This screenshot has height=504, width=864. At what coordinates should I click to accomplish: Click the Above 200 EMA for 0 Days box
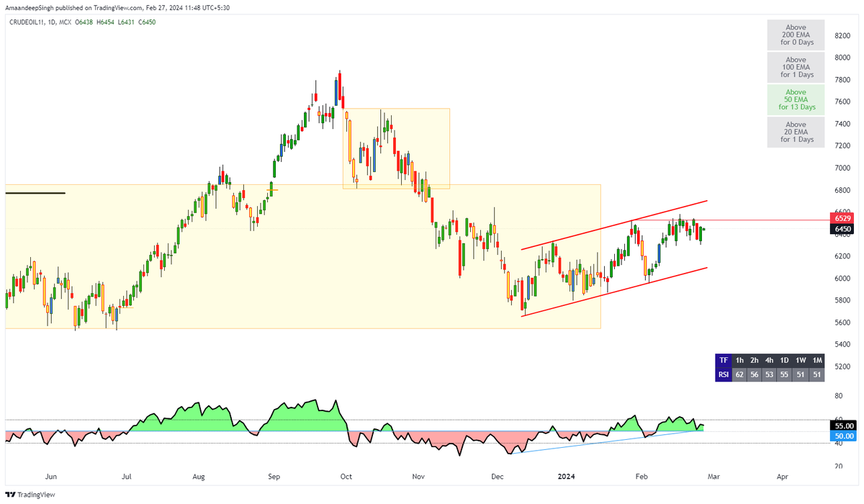[x=796, y=35]
